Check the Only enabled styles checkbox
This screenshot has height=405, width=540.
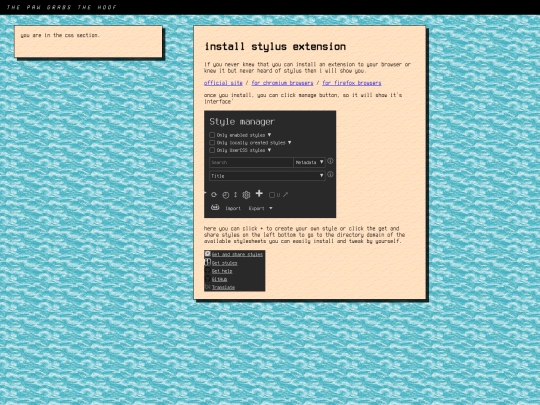click(x=212, y=135)
